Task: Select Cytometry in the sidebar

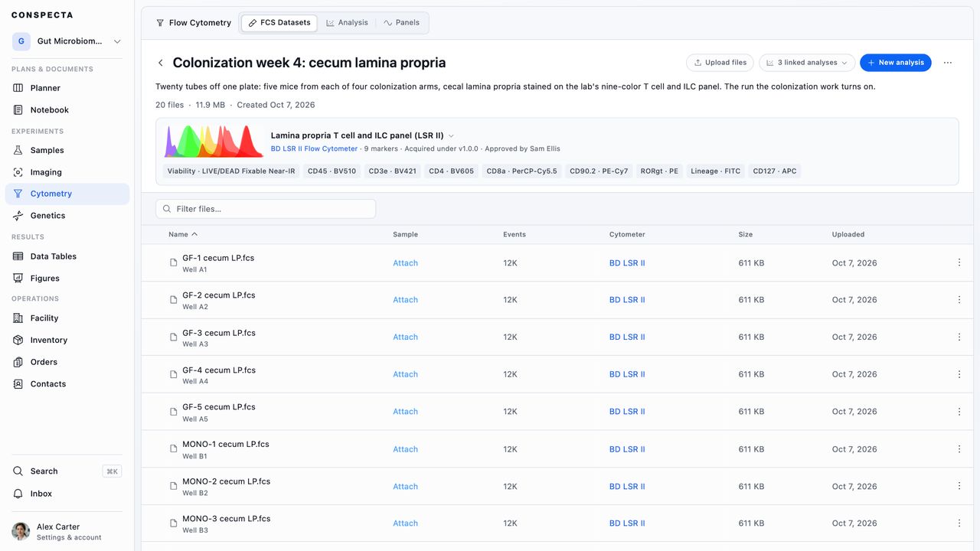Action: 67,194
